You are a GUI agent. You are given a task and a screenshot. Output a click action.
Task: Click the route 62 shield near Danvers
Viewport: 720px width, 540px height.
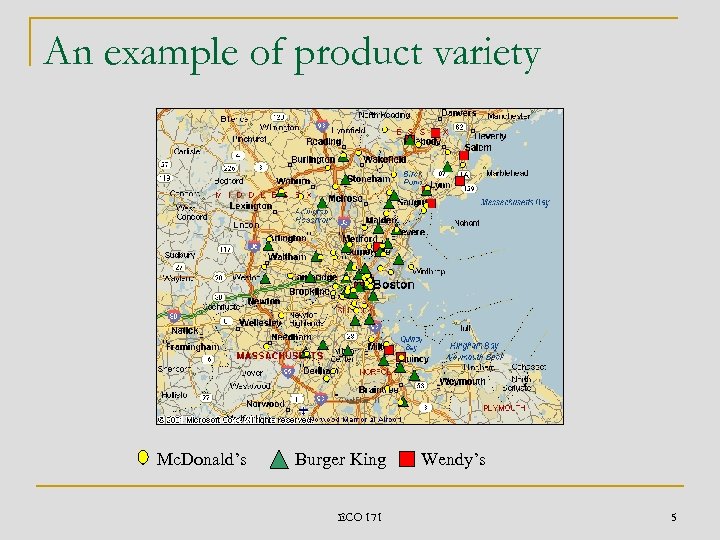[x=459, y=127]
